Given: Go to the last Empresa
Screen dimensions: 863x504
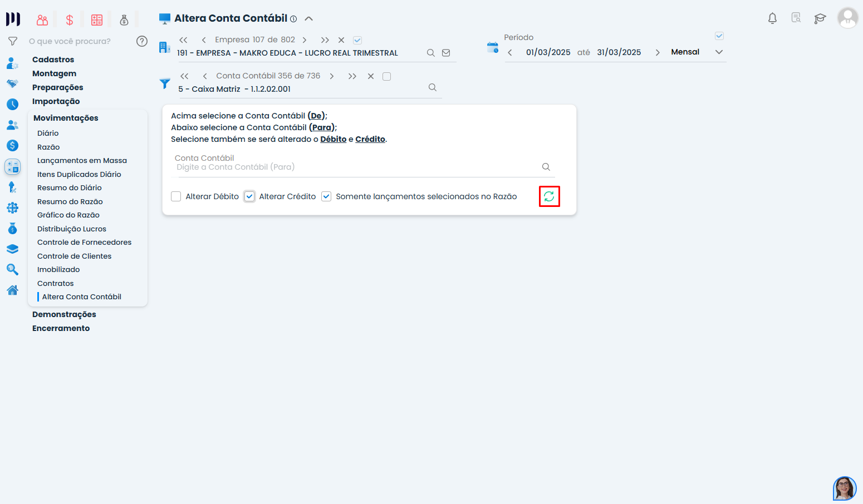Looking at the screenshot, I should 325,40.
